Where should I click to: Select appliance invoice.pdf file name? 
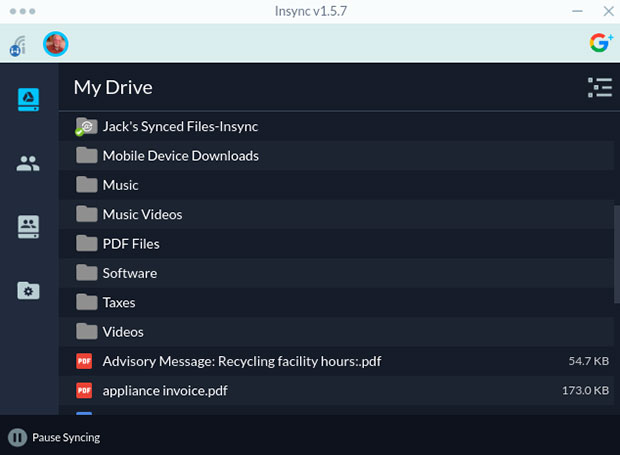click(165, 391)
